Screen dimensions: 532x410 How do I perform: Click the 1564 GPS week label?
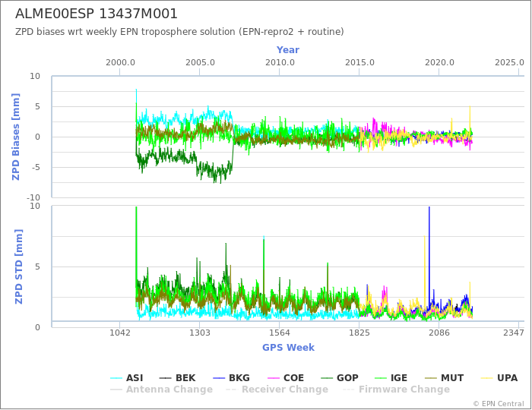[x=280, y=333]
